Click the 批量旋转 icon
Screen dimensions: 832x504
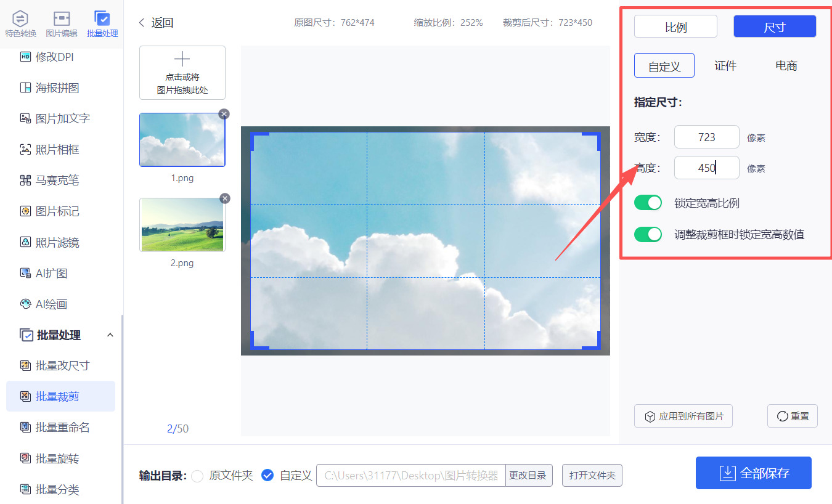tap(25, 458)
